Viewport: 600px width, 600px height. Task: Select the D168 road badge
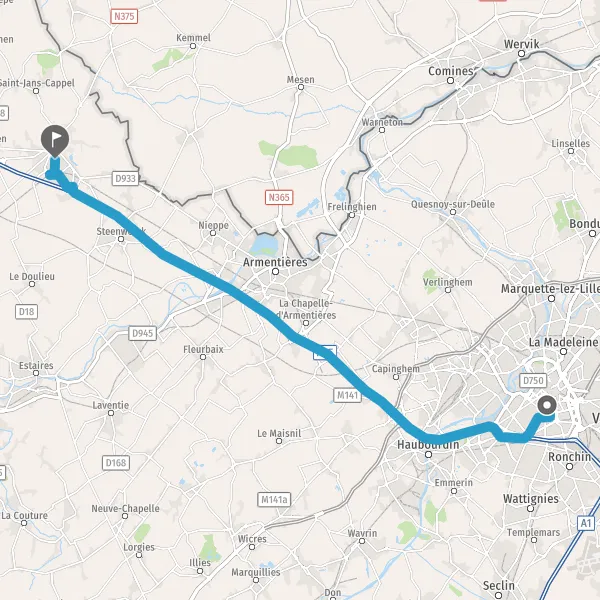coord(116,463)
